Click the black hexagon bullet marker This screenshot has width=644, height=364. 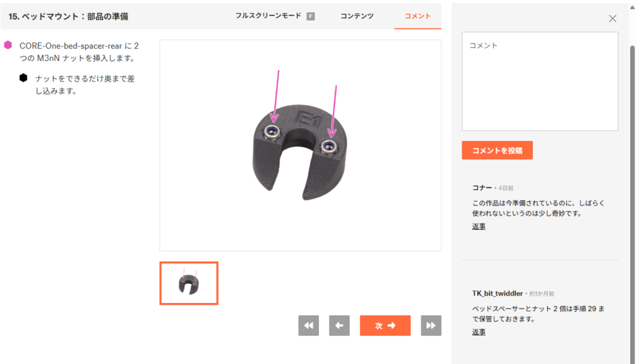tap(23, 78)
